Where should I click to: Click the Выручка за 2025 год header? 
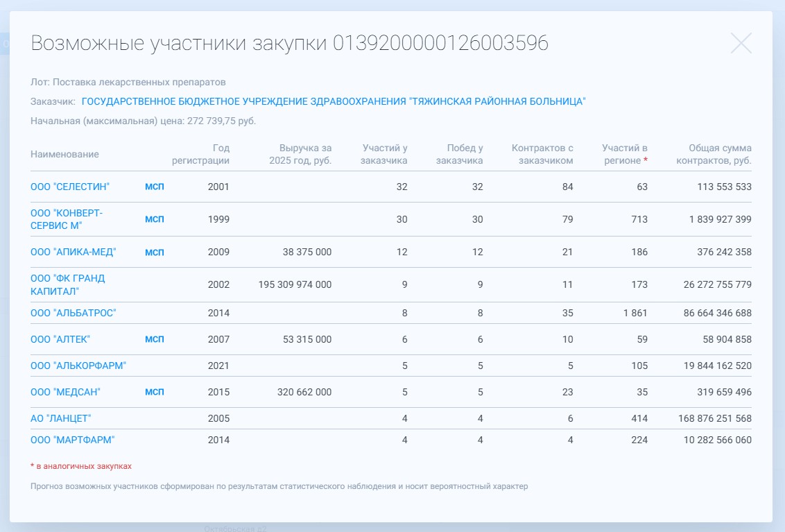point(300,154)
